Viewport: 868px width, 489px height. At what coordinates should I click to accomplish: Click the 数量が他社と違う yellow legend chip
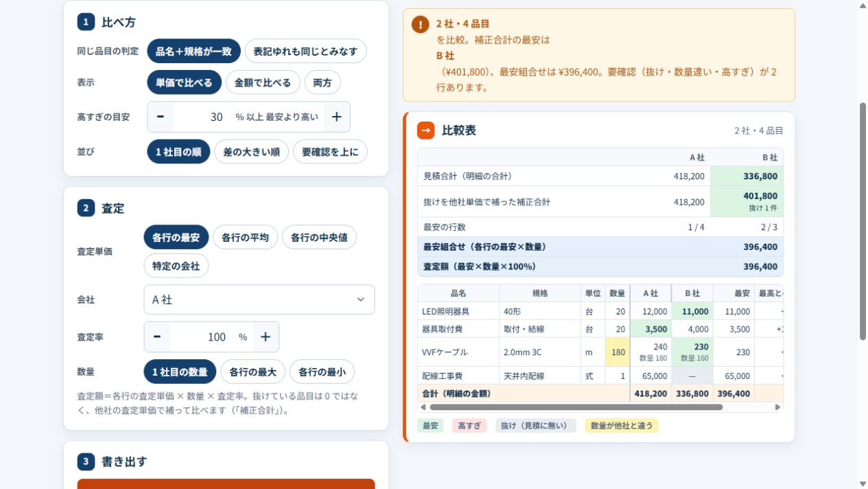pyautogui.click(x=622, y=426)
